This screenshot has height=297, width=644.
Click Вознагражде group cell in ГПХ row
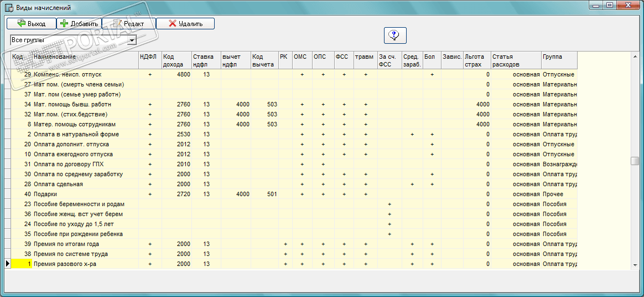[559, 164]
